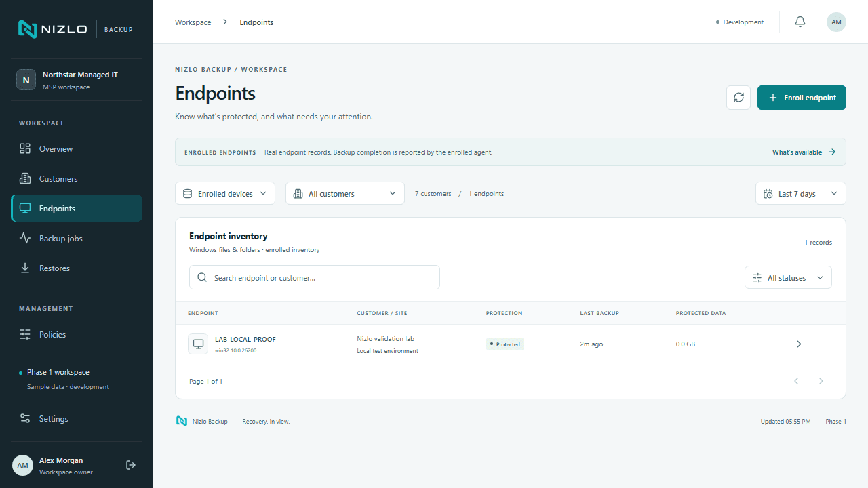This screenshot has width=868, height=488.
Task: Open the notifications bell
Action: click(x=800, y=22)
